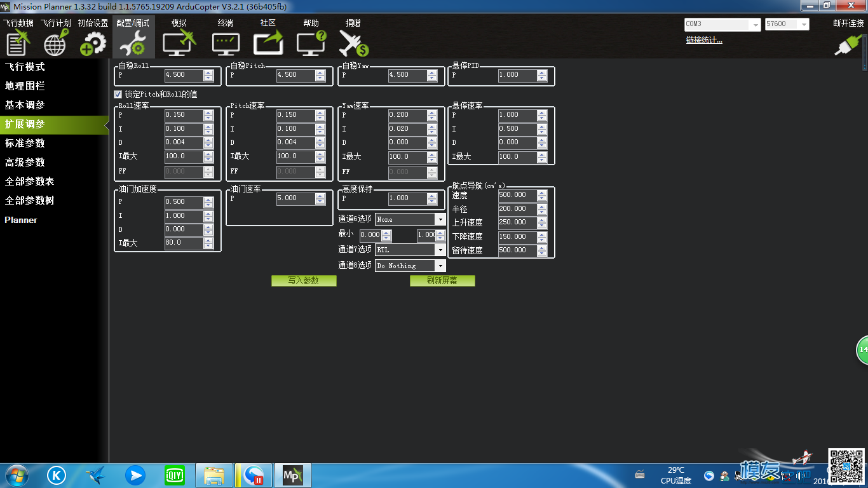Open the blue bird taskbar icon
This screenshot has height=488, width=868.
click(96, 475)
